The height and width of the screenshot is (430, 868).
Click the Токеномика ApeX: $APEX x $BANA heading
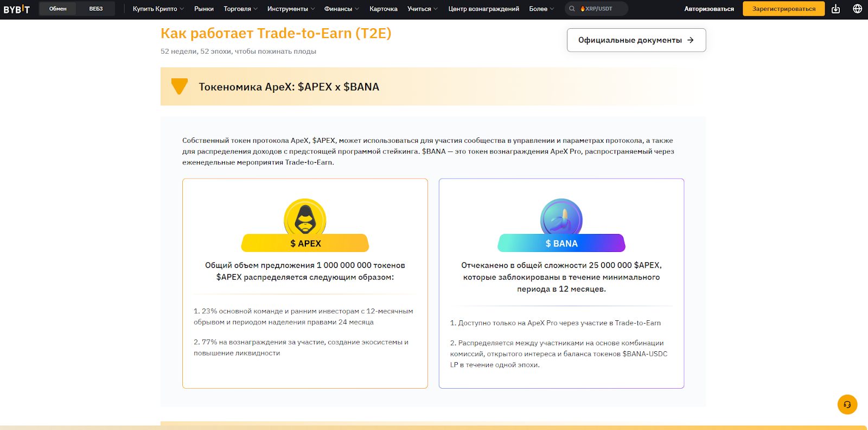click(x=289, y=87)
